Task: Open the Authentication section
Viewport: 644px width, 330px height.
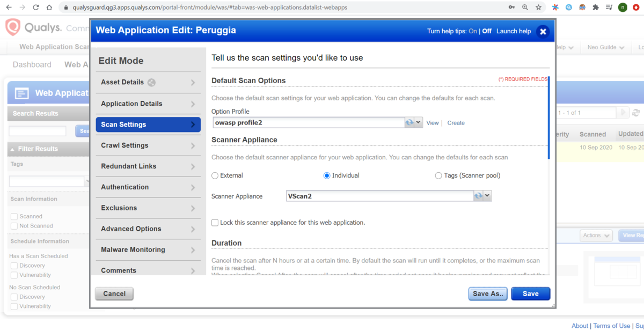Action: [x=148, y=187]
